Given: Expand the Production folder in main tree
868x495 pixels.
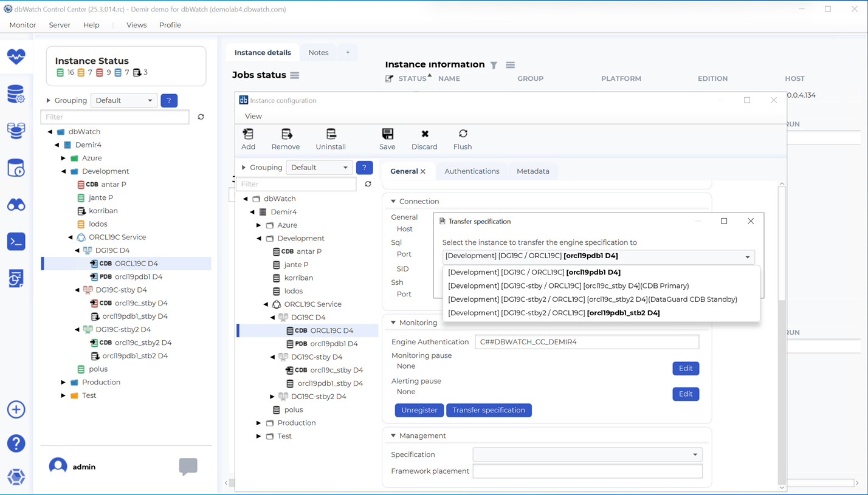Looking at the screenshot, I should click(x=63, y=382).
